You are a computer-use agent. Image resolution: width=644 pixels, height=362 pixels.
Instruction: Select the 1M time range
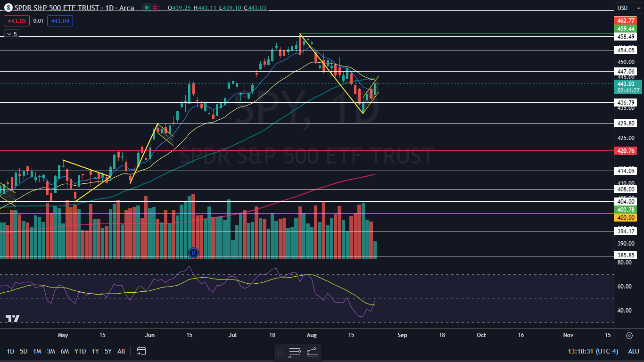coord(37,351)
